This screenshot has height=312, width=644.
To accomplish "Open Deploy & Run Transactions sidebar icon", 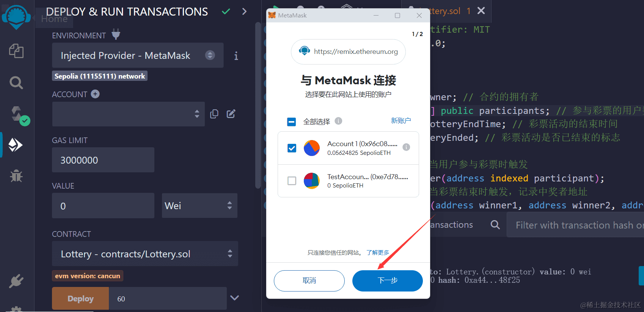I will [x=16, y=145].
